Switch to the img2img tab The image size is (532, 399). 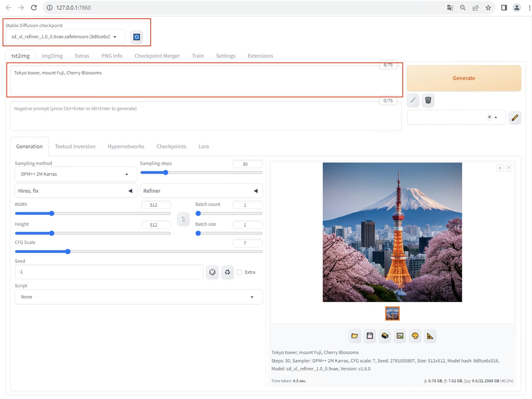[x=52, y=56]
